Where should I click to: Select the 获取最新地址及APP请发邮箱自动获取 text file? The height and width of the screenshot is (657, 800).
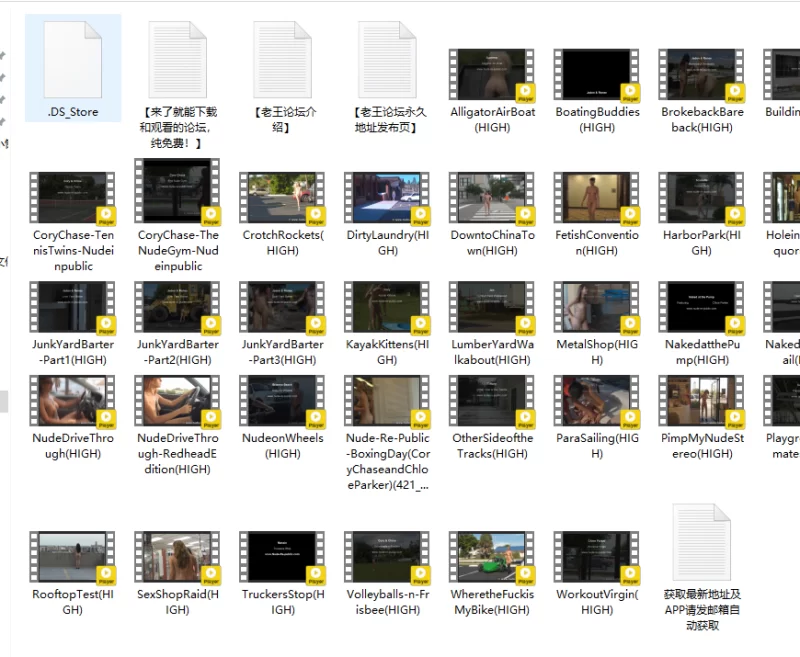click(x=702, y=543)
